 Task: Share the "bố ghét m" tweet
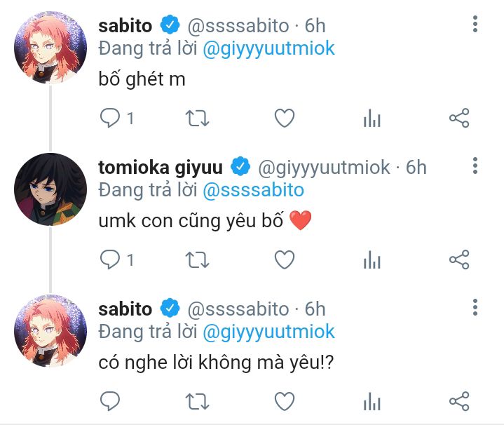[x=459, y=118]
